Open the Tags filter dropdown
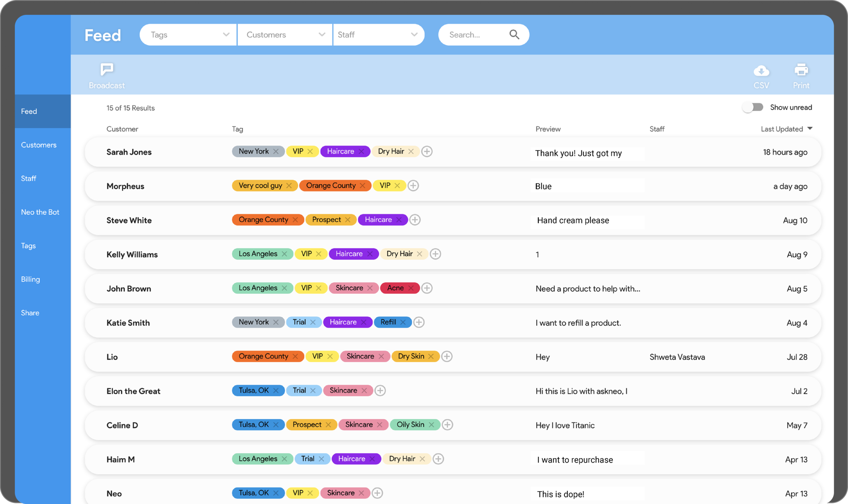Viewport: 848px width, 504px height. [x=188, y=35]
